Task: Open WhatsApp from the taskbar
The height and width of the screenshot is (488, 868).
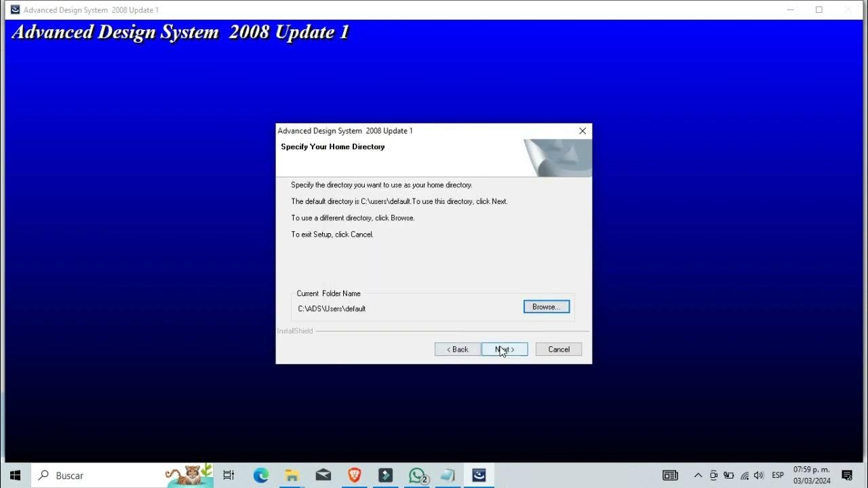Action: coord(418,476)
